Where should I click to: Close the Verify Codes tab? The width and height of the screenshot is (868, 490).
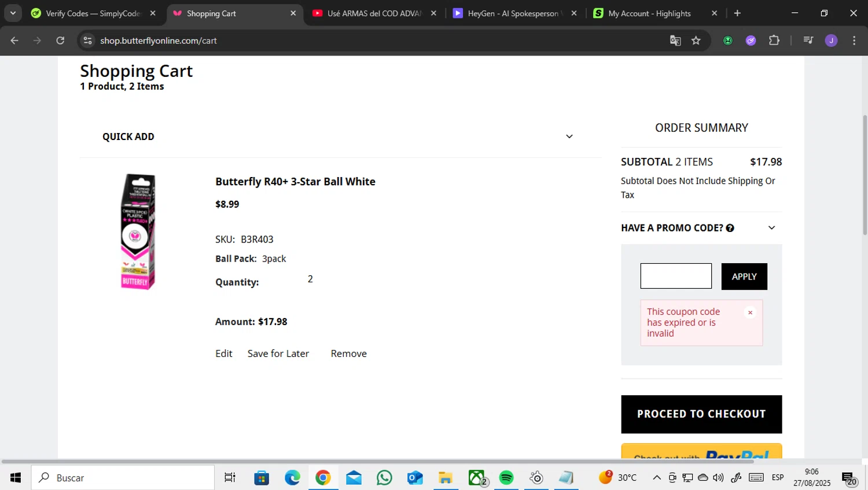pyautogui.click(x=153, y=13)
